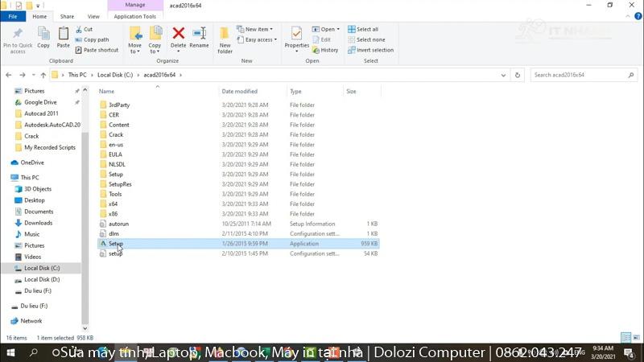This screenshot has width=644, height=362.
Task: Select Network in the navigation pane
Action: (x=31, y=321)
